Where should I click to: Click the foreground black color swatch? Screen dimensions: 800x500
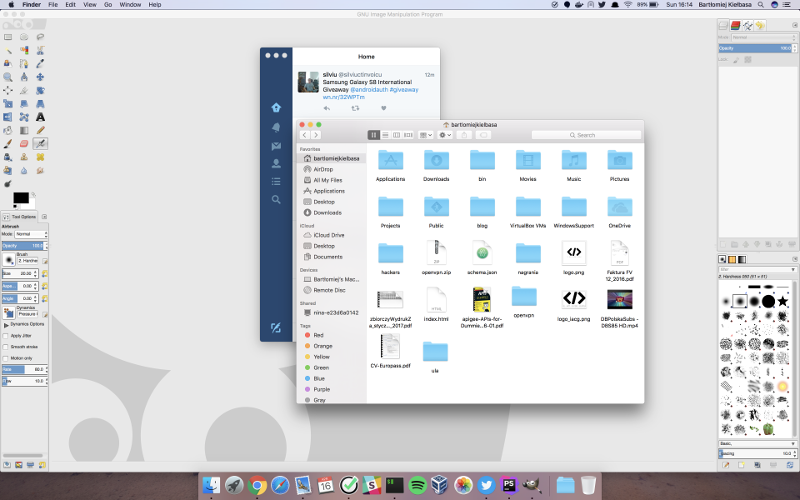(21, 198)
